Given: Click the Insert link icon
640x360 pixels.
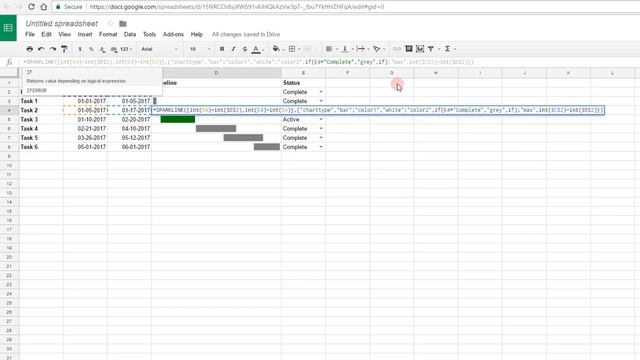Looking at the screenshot, I should (x=396, y=49).
